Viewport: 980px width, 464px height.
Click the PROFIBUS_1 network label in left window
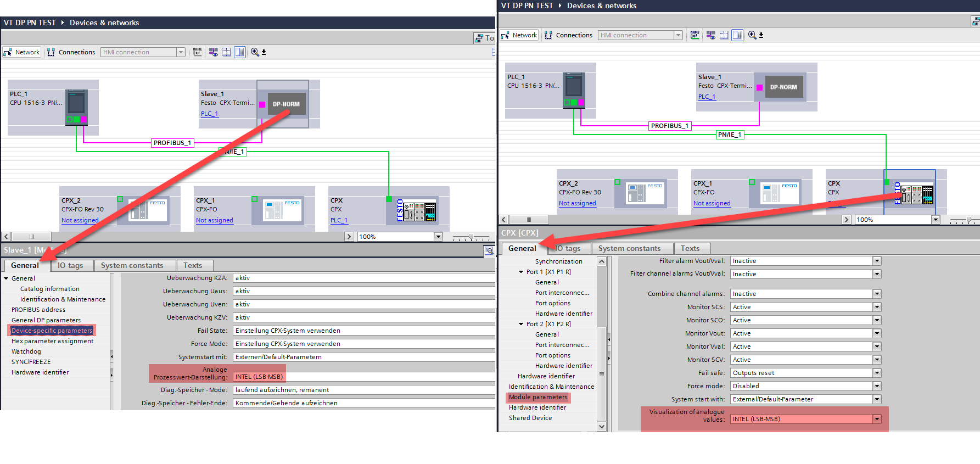172,143
